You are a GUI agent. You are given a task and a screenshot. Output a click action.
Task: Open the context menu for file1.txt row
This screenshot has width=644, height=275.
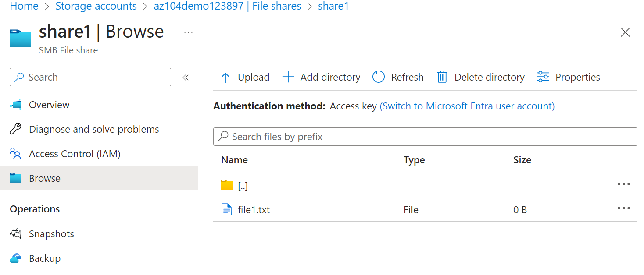(x=623, y=208)
